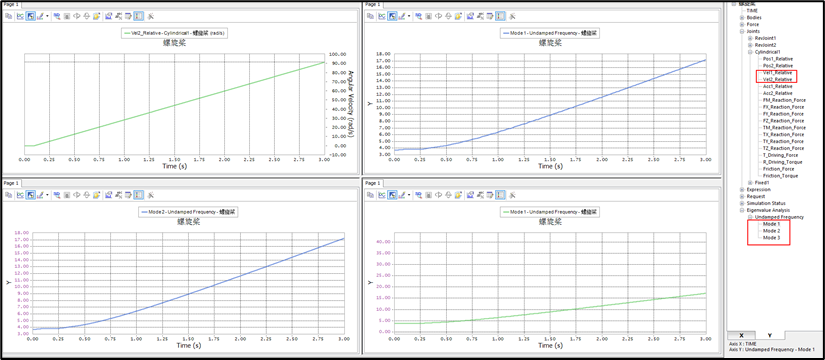Screen dimensions: 825x360
Task: Select Vel2_Relative in the tree
Action: tap(778, 79)
